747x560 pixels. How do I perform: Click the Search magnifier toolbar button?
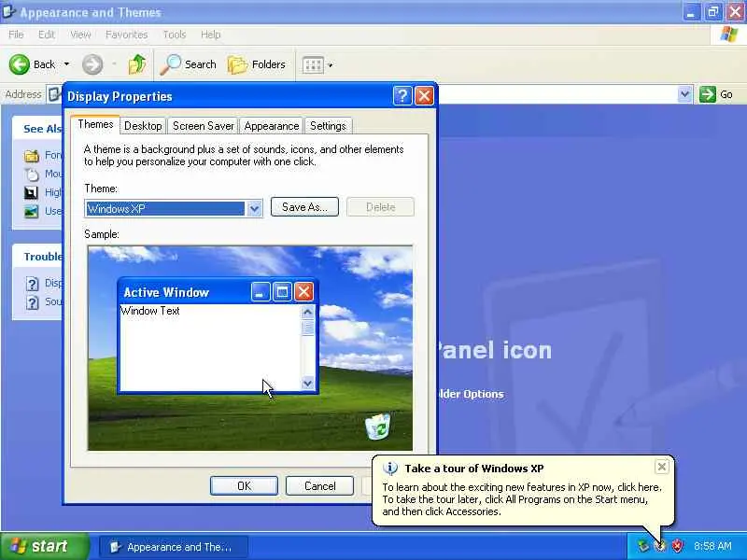click(x=188, y=64)
